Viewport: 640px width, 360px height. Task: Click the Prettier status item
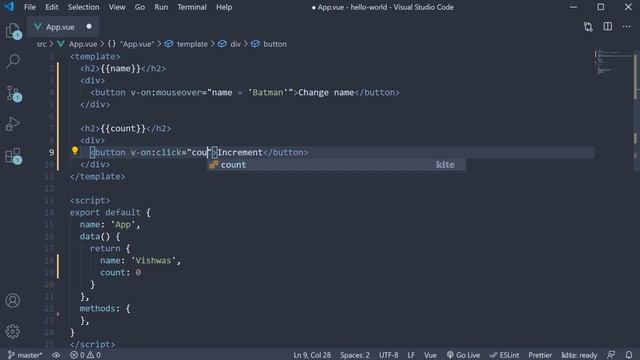tap(540, 355)
